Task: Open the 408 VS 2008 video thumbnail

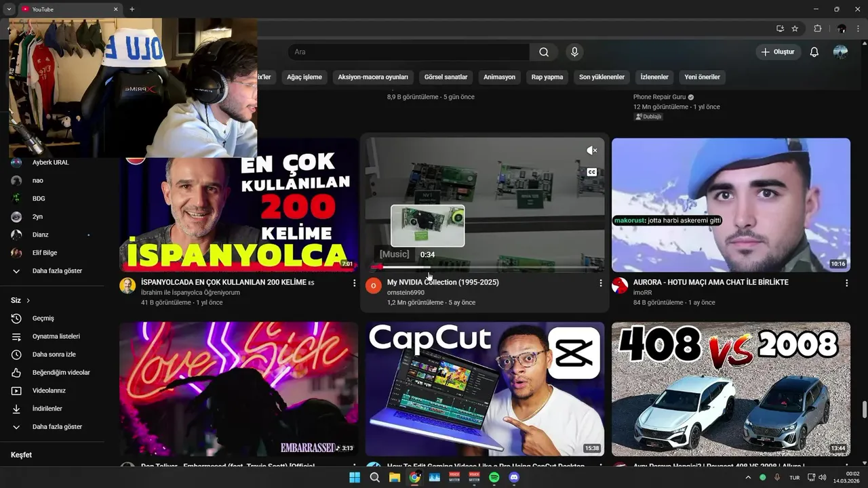Action: (731, 389)
